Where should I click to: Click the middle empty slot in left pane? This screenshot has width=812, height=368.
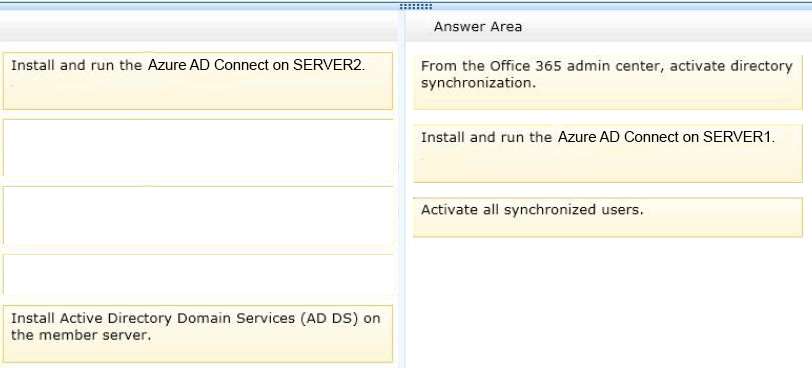pos(197,215)
